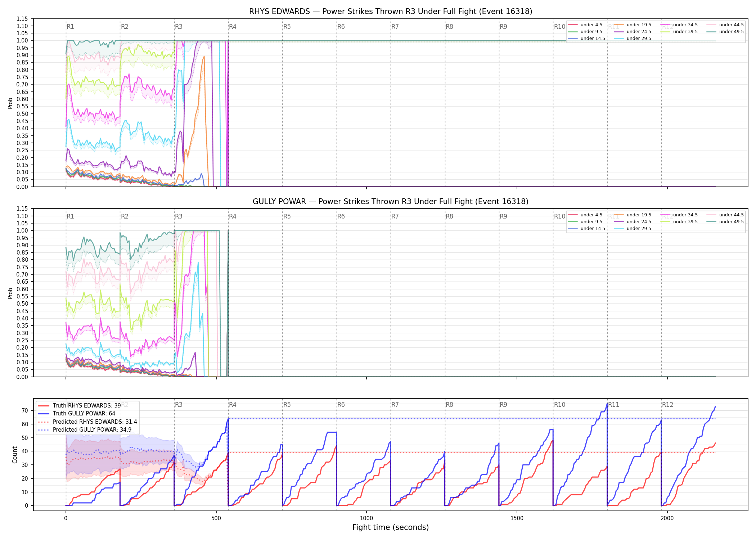Click 'Predicted RHYS EDWARDS: 31.4' legend entry
The width and height of the screenshot is (756, 540).
[87, 422]
